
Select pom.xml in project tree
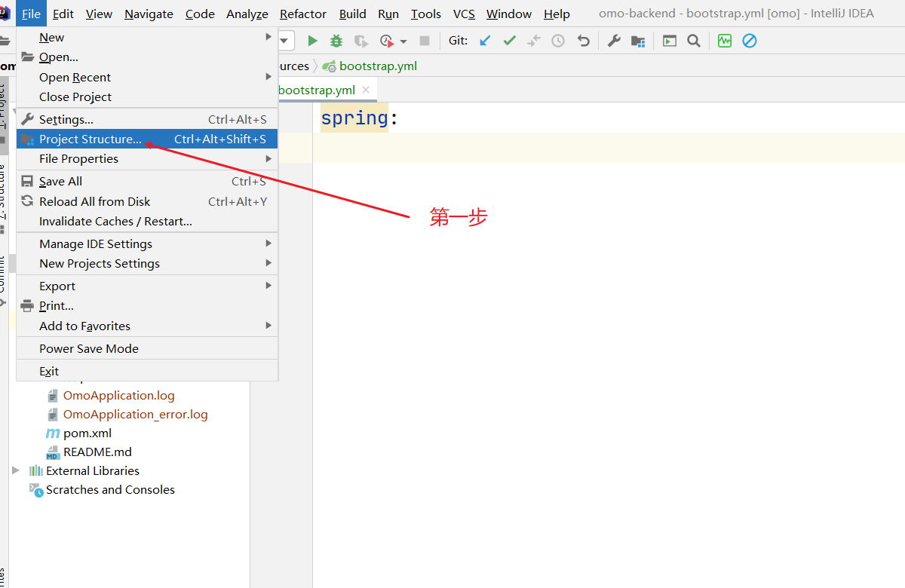pos(87,433)
